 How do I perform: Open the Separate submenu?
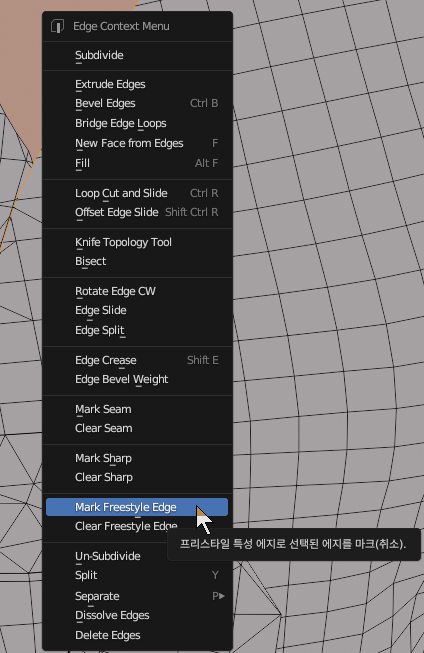137,596
